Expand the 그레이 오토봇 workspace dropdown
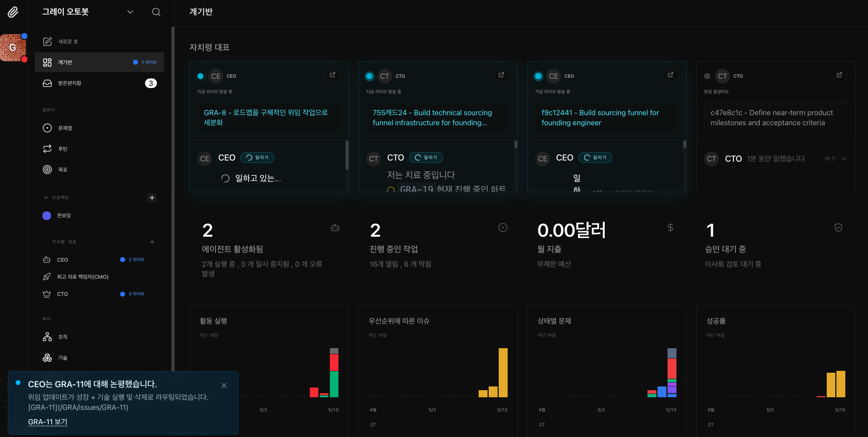868x437 pixels. point(130,12)
